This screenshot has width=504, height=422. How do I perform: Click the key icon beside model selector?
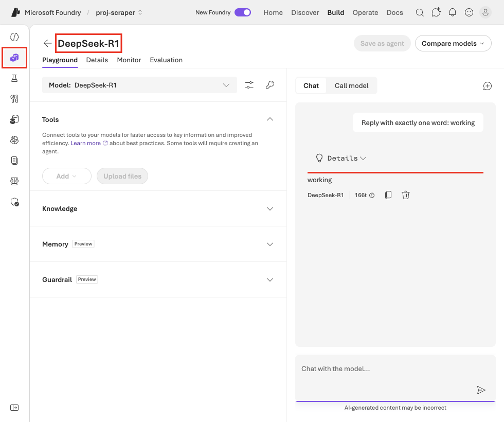(x=270, y=85)
